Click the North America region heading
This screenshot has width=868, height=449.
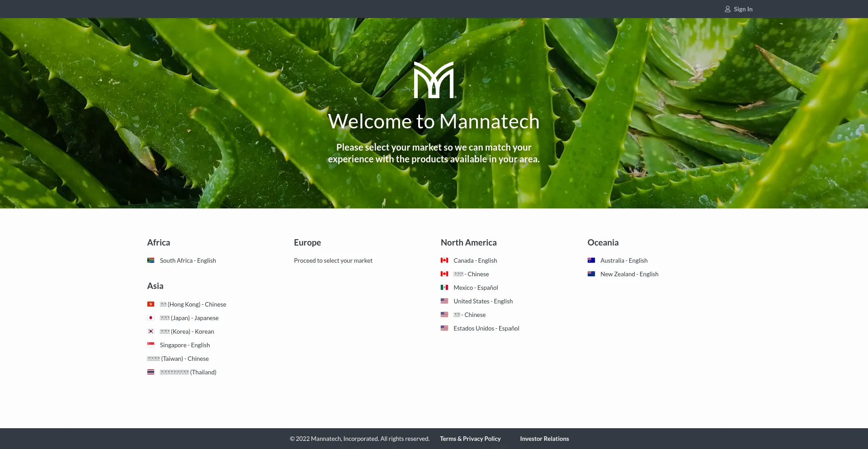(468, 242)
